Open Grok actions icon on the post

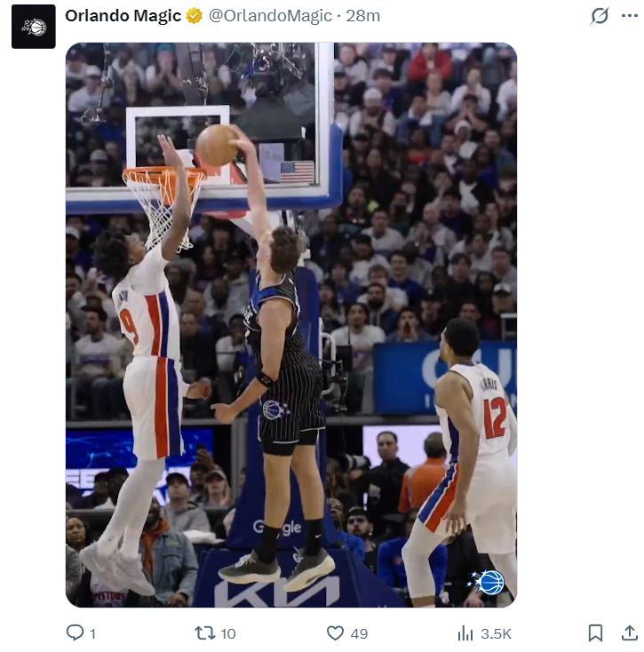click(600, 16)
